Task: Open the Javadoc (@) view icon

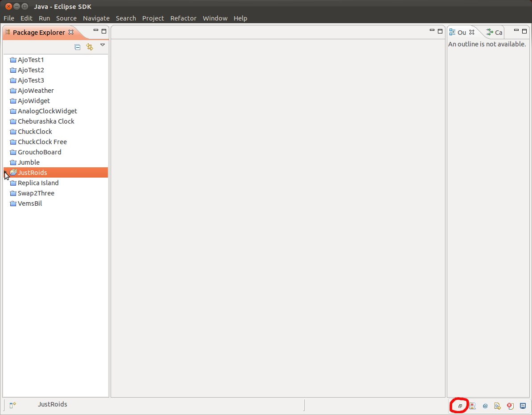Action: (485, 406)
